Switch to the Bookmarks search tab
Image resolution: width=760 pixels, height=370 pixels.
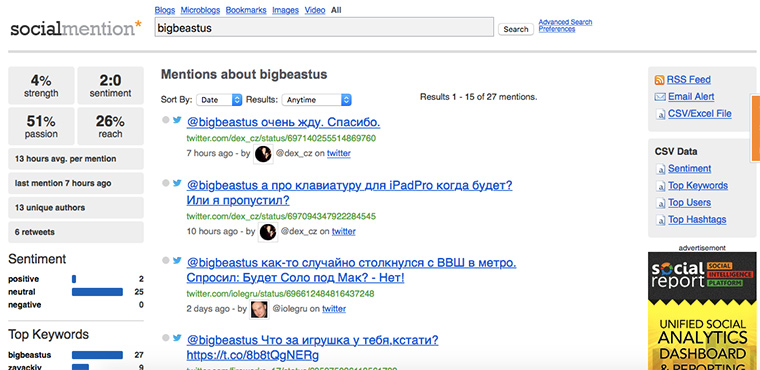[x=246, y=10]
